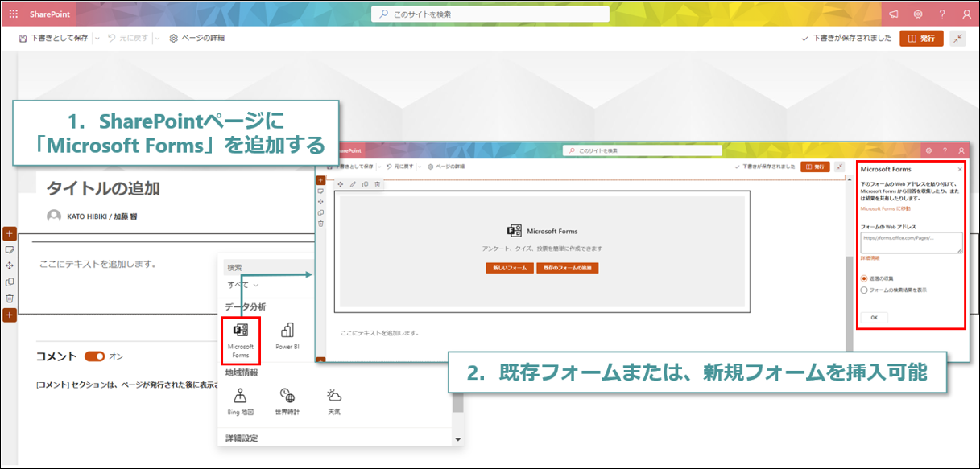Viewport: 980px width, 469px height.
Task: Expand the arrow next to 下書きとして保存 on main page
Action: pos(97,38)
